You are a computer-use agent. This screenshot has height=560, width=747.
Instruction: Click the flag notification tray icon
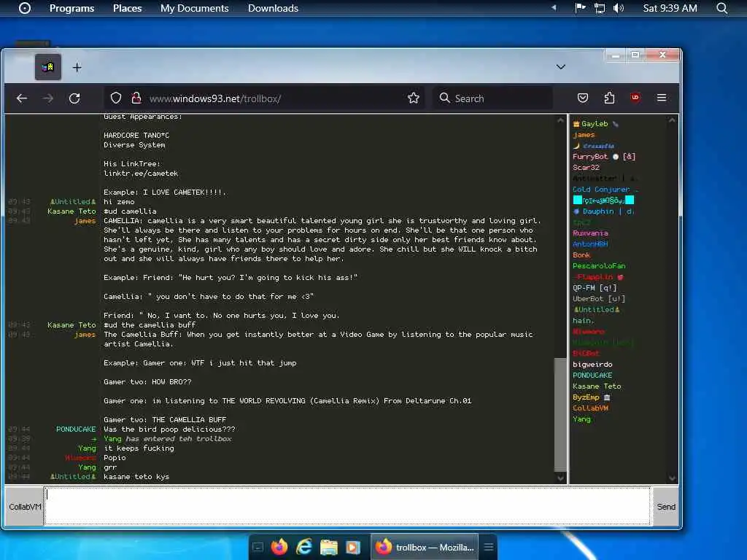tap(580, 7)
